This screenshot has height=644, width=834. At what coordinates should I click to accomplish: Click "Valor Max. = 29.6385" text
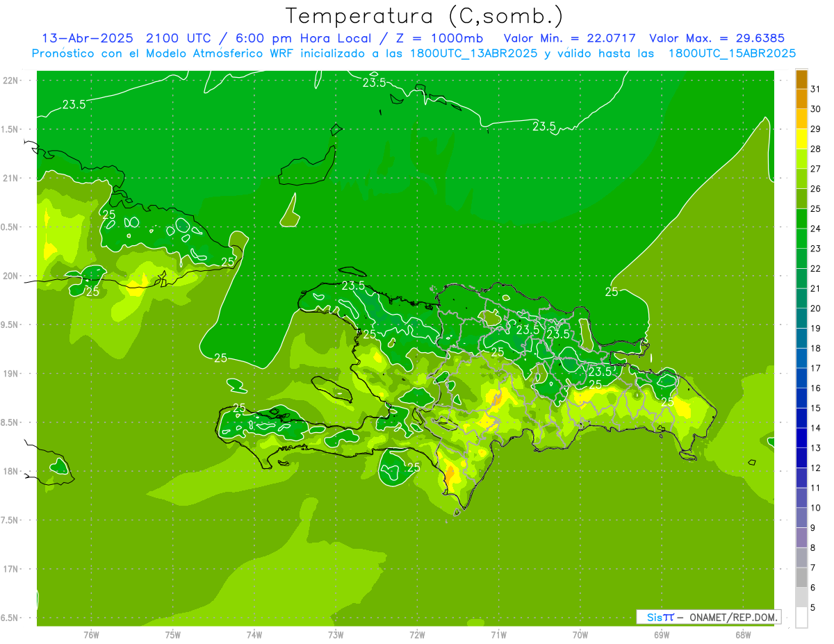coord(717,38)
